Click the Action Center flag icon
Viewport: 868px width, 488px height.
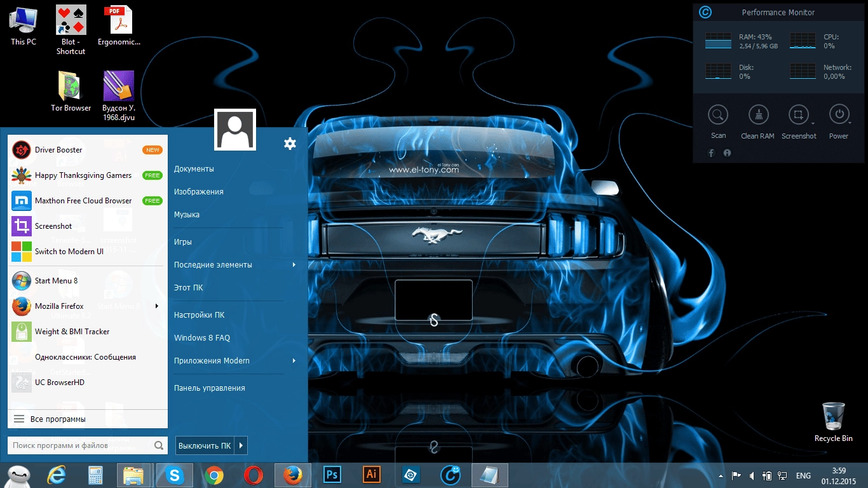[x=736, y=475]
